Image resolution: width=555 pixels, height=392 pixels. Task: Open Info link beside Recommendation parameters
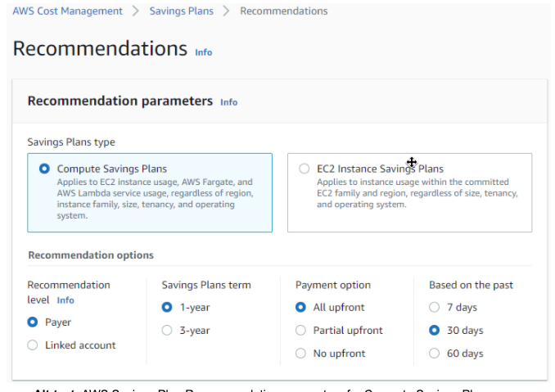pyautogui.click(x=228, y=102)
